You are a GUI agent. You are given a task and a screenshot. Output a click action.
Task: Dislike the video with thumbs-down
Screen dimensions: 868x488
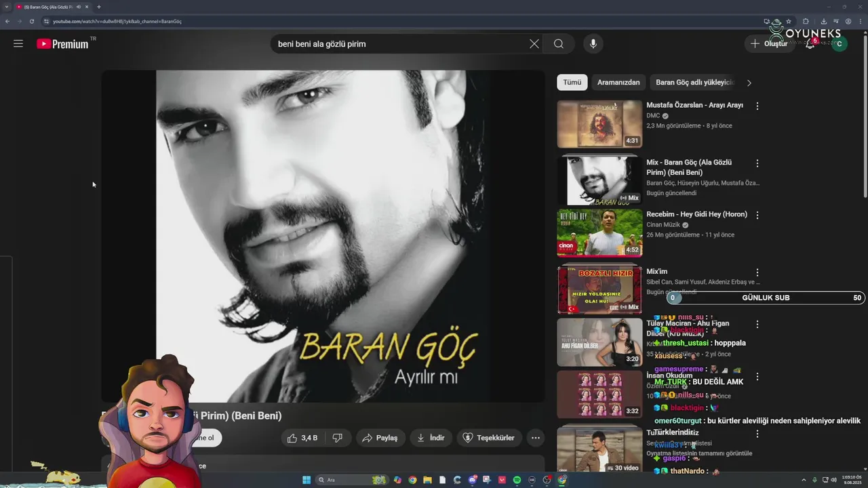click(338, 438)
